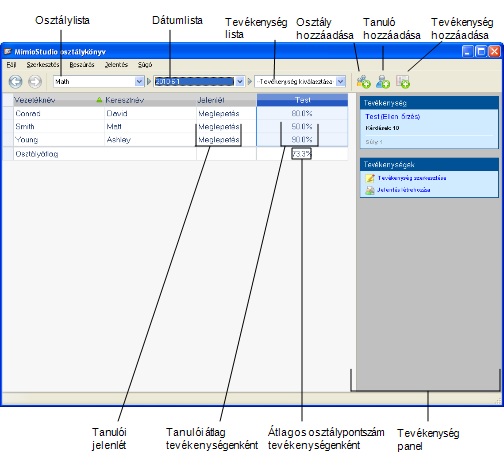
Task: Click the Súly: 1 weight text
Action: (x=374, y=142)
